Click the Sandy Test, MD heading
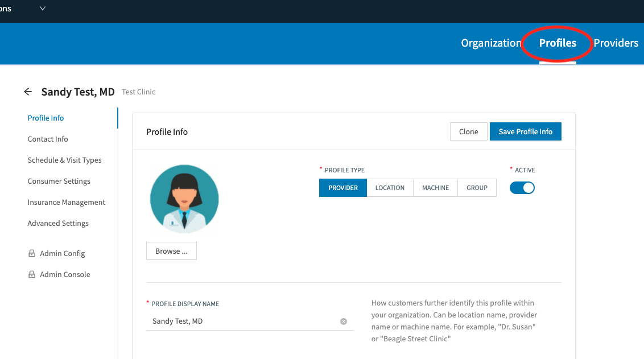 (x=77, y=92)
